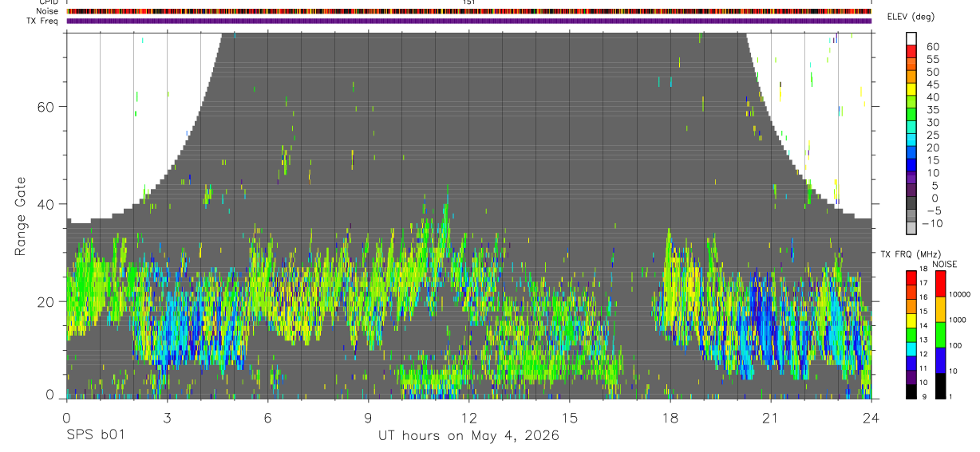
Task: Click the SPS b01 radar label
Action: pyautogui.click(x=94, y=436)
